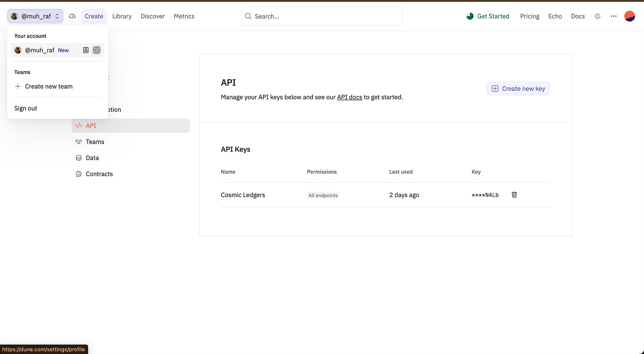The image size is (644, 354).
Task: Open account settings via the gear icon
Action: tap(96, 50)
